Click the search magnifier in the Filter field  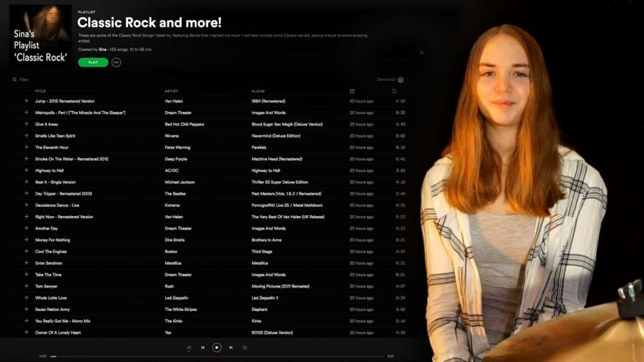[x=14, y=79]
